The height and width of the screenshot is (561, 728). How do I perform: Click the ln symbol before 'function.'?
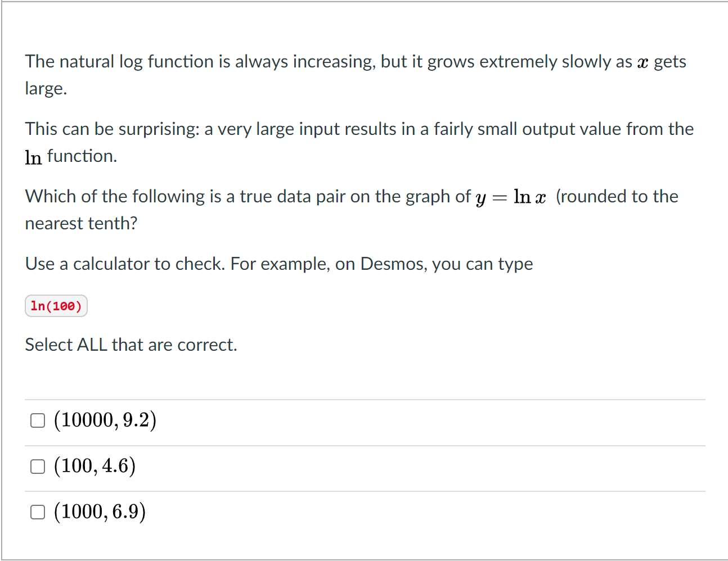(x=33, y=157)
